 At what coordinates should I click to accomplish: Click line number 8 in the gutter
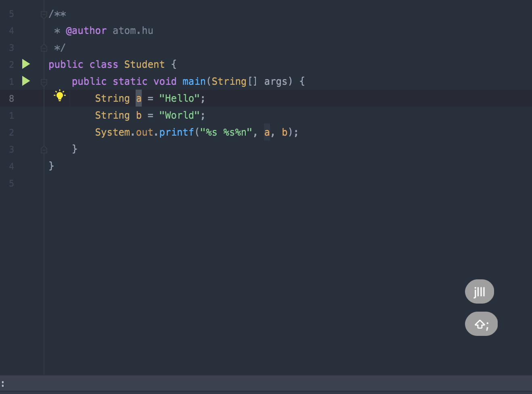pos(11,98)
